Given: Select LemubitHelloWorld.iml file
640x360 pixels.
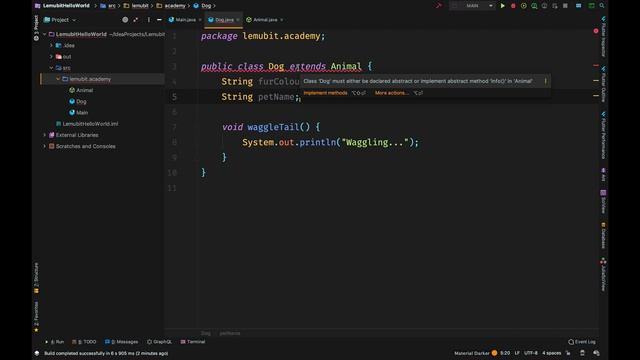Looking at the screenshot, I should coord(87,124).
